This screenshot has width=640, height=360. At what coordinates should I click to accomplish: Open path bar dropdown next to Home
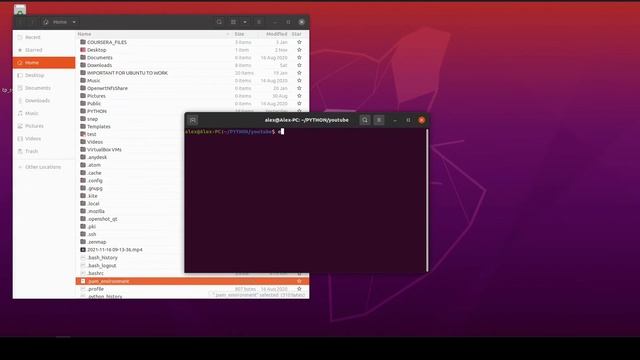(x=74, y=22)
